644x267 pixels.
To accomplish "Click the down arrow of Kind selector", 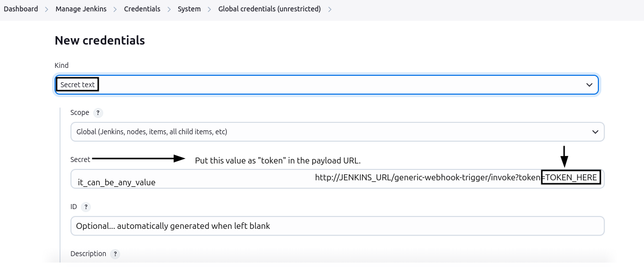I will pyautogui.click(x=589, y=85).
